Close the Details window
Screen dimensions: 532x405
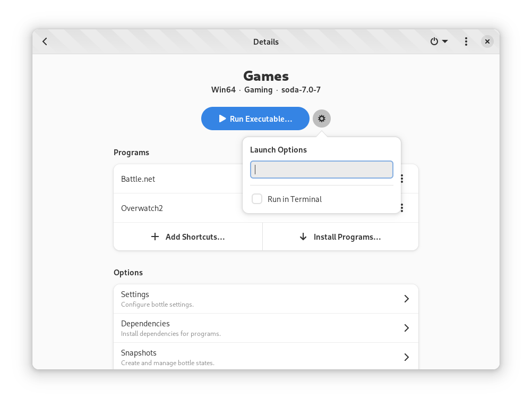point(487,41)
